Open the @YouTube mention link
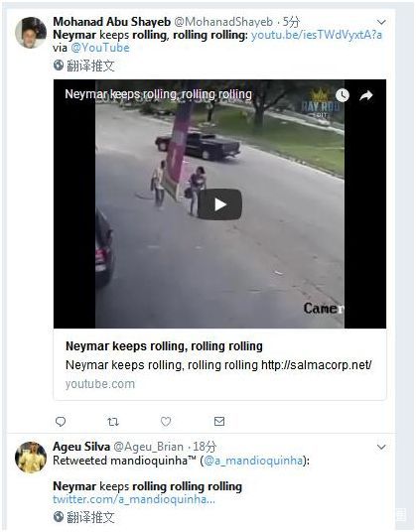416x532 pixels. pos(99,48)
